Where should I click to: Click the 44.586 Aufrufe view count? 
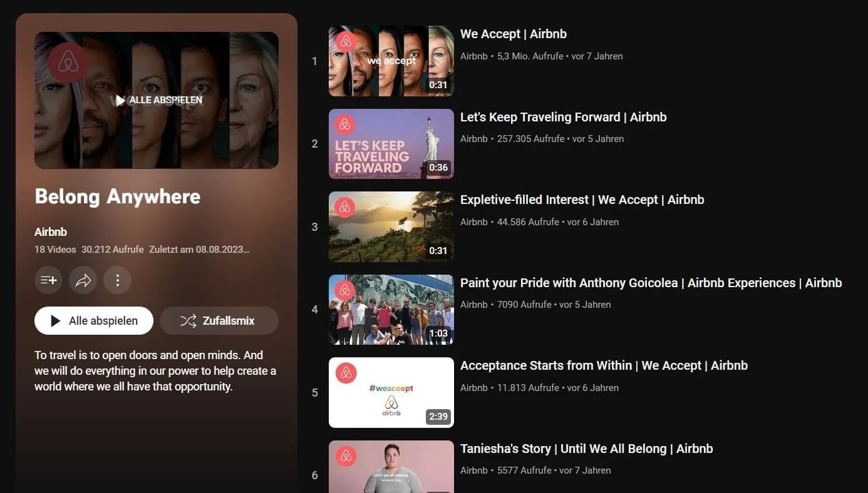click(x=528, y=222)
